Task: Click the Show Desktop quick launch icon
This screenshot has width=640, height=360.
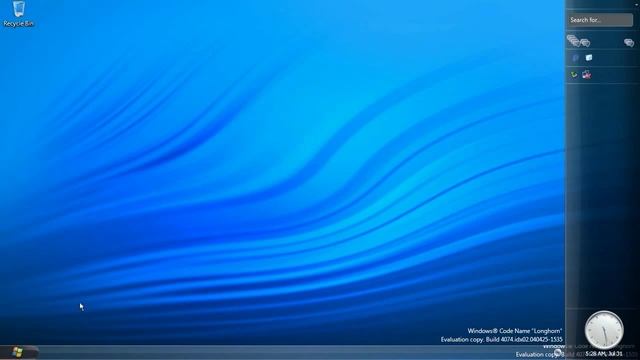Action: pyautogui.click(x=589, y=58)
